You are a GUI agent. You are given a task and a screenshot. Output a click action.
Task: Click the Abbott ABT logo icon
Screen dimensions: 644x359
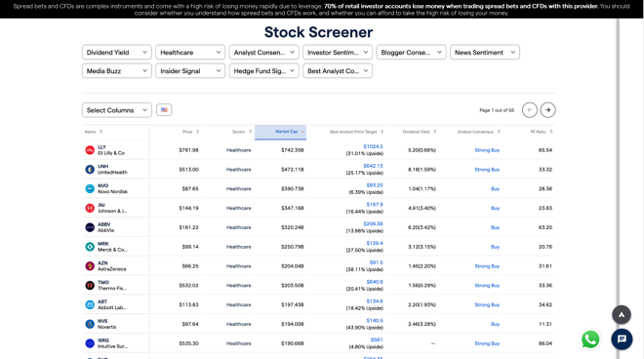[90, 304]
